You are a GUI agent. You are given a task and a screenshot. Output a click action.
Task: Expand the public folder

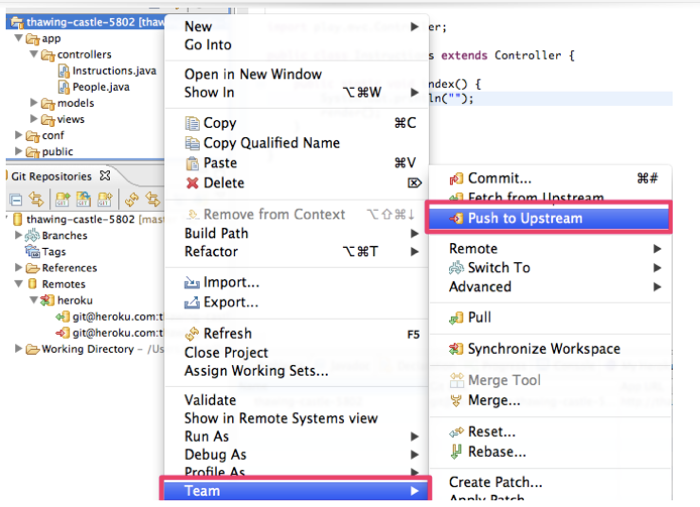(x=18, y=151)
